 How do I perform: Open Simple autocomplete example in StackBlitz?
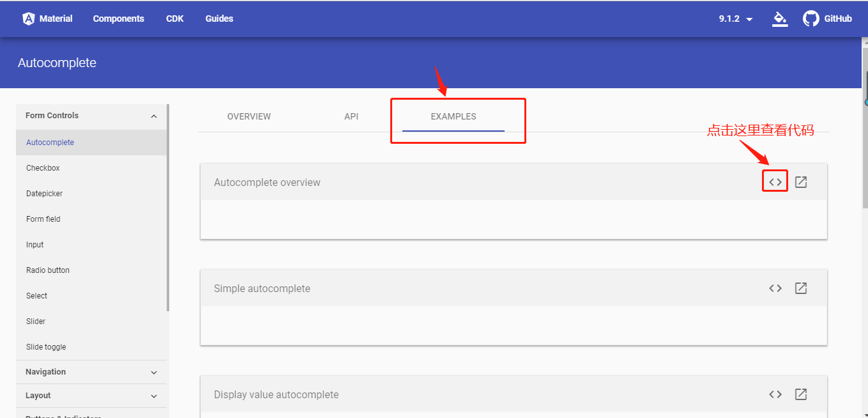(x=800, y=288)
